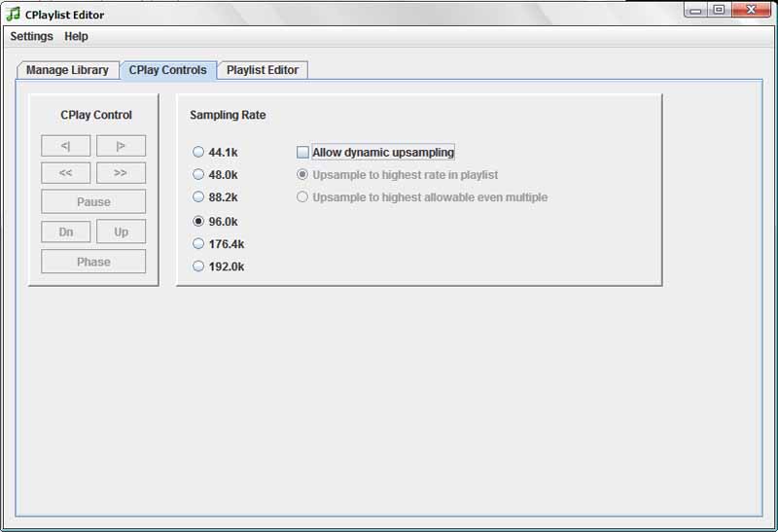Image resolution: width=778 pixels, height=532 pixels.
Task: Click the Pause button
Action: 93,201
